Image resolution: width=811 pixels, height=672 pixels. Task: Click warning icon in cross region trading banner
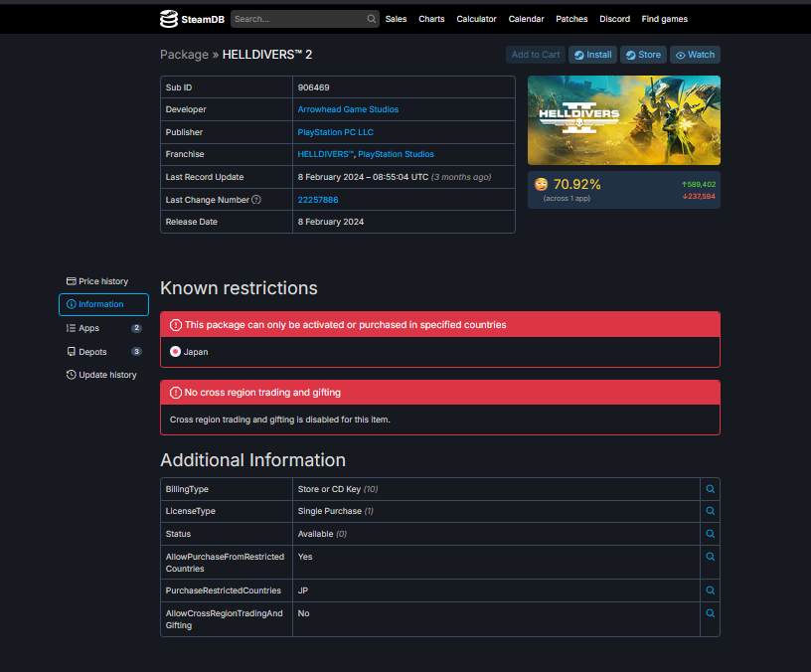tap(176, 393)
